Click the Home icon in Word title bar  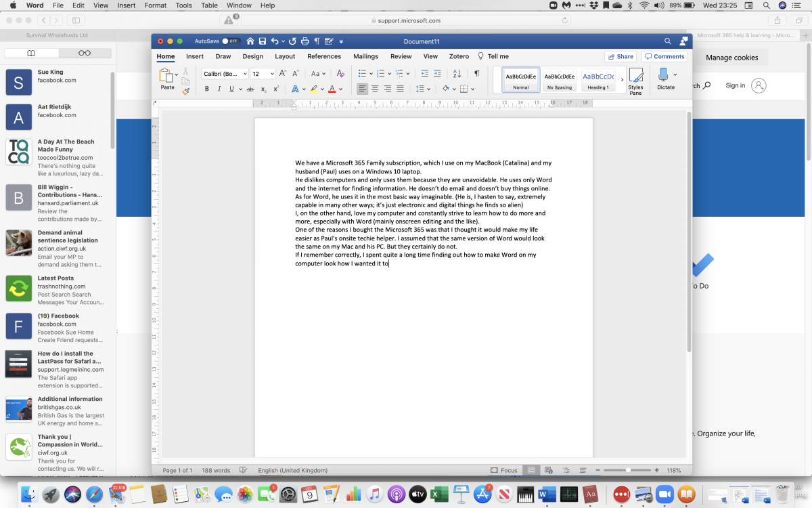coord(250,41)
